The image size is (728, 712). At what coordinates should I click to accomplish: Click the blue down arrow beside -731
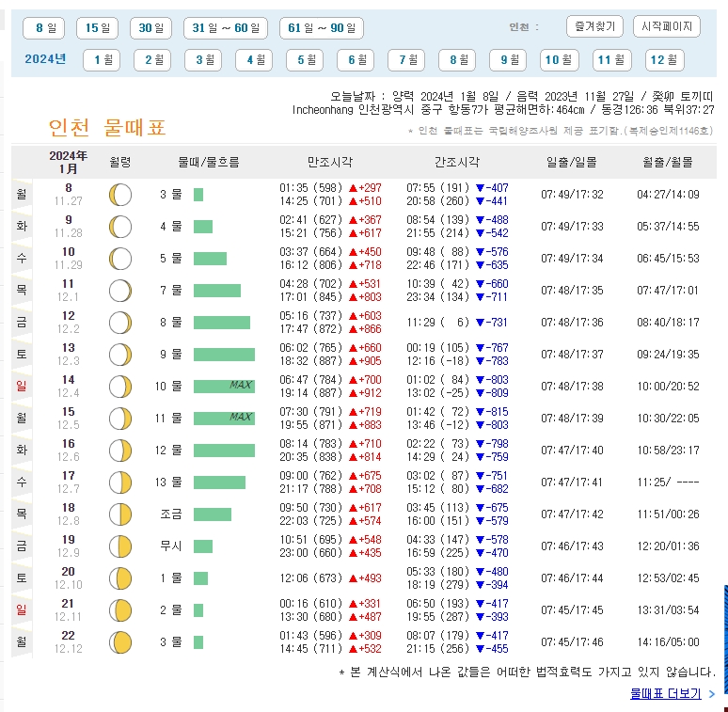480,323
